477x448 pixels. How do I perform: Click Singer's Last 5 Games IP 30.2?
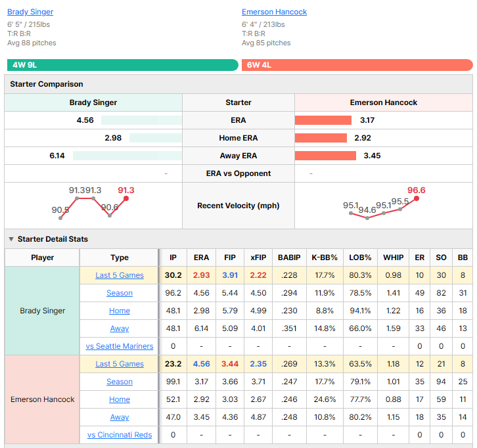173,275
